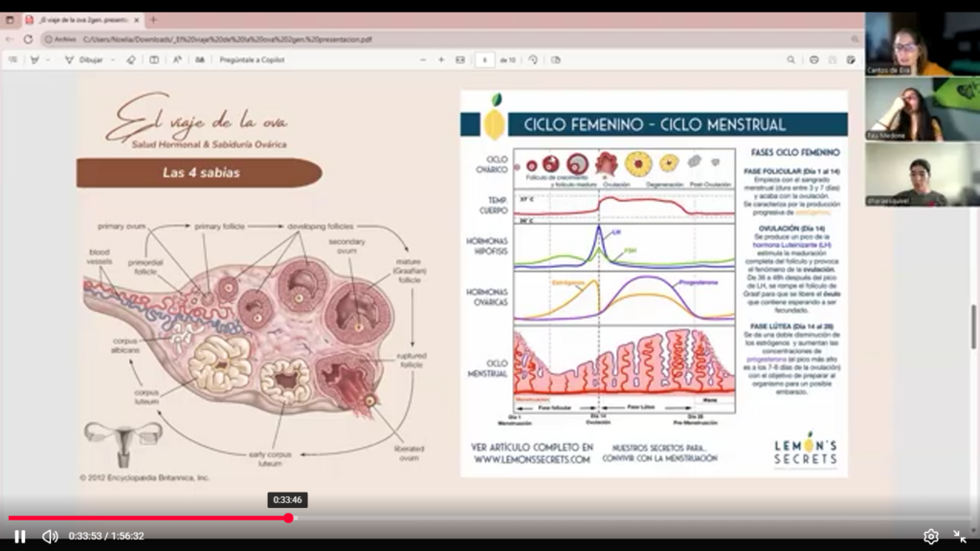Screen dimensions: 980x551
Task: Click the red progress bar scrubber handle
Action: [x=288, y=518]
